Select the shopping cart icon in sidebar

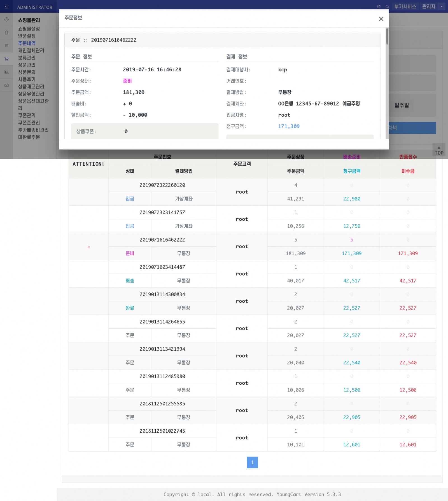click(6, 59)
